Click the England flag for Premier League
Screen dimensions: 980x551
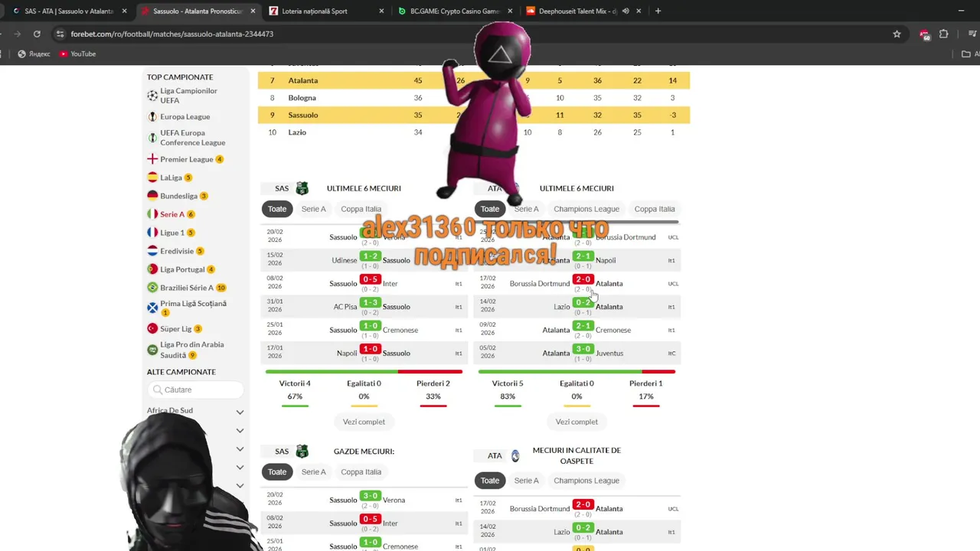(x=152, y=159)
